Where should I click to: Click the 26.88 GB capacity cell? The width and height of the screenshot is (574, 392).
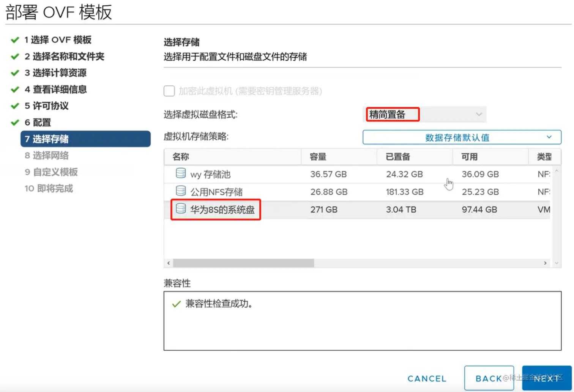click(x=329, y=192)
